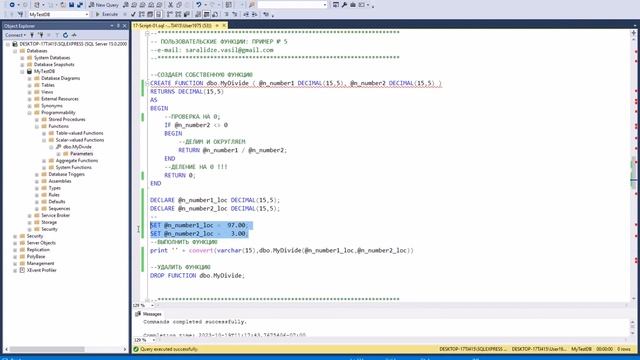Display Estimated Execution Plan icon
This screenshot has height=360, width=640.
click(x=141, y=14)
